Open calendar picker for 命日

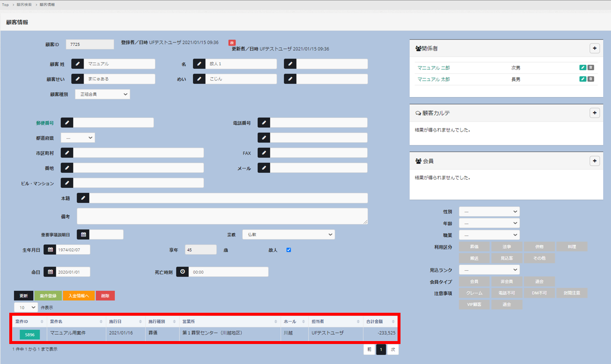tap(50, 272)
